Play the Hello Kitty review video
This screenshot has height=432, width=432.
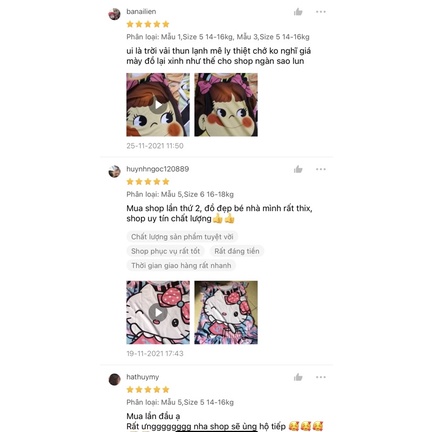point(158,312)
